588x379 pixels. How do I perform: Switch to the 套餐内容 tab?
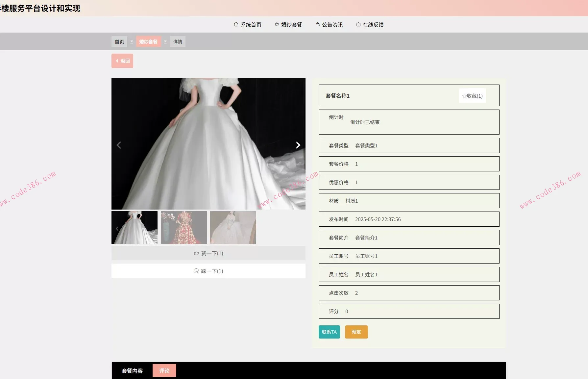[x=132, y=371]
